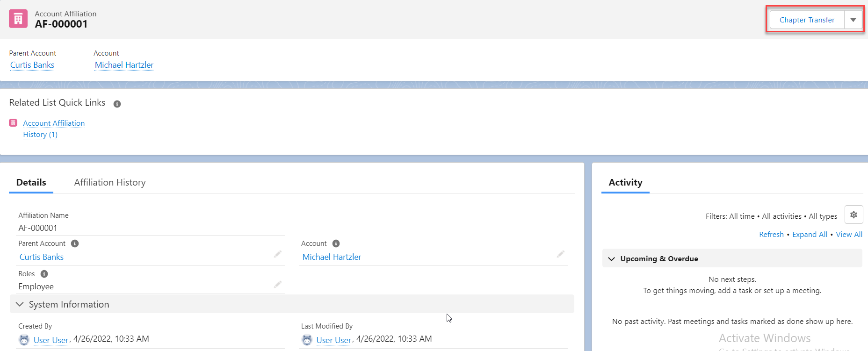Screen dimensions: 868x351
Task: Click the Account Affiliation building icon in header
Action: pyautogui.click(x=18, y=19)
